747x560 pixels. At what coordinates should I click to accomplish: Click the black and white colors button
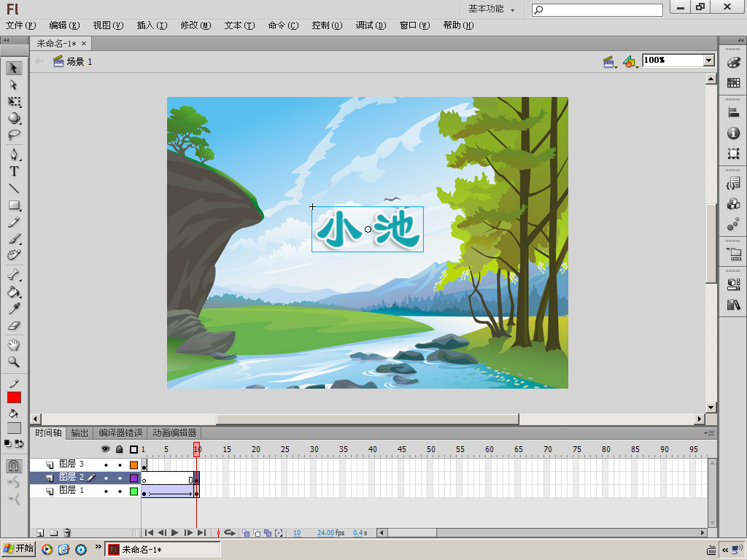click(8, 443)
